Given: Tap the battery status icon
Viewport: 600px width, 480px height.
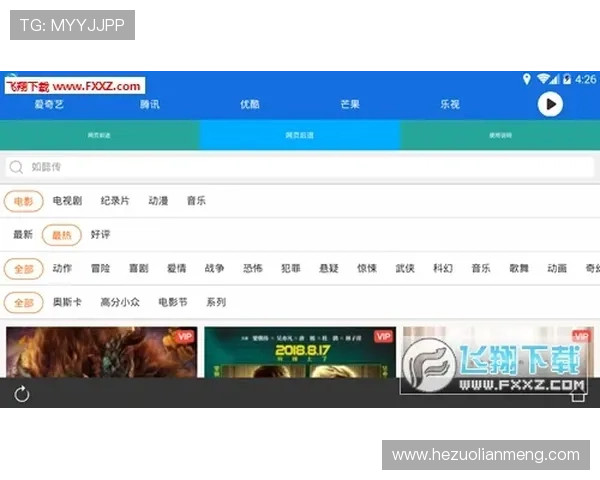Looking at the screenshot, I should coord(567,79).
